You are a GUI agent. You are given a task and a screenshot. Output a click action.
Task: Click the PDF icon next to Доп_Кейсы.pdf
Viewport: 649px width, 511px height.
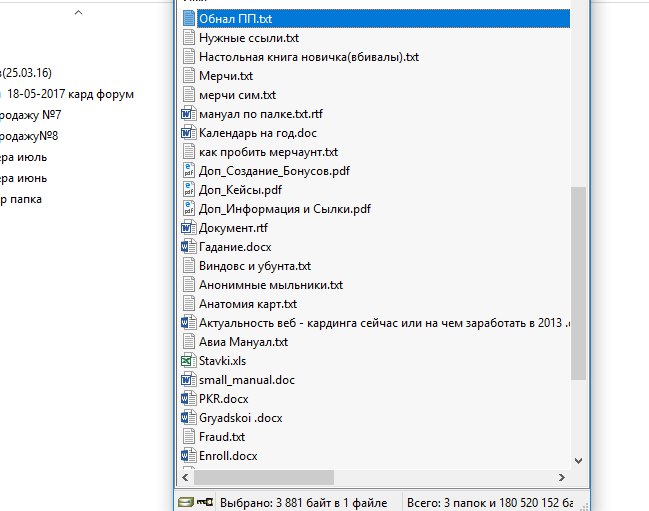pos(187,190)
